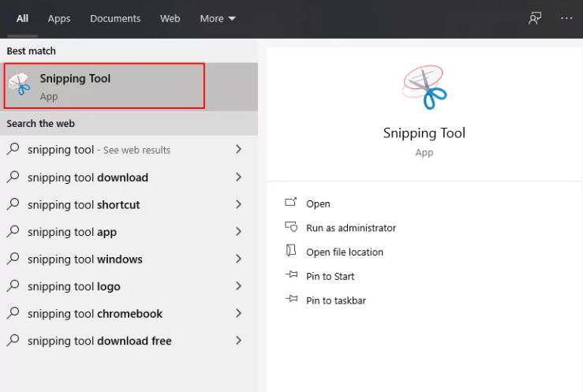Viewport: 583px width, 392px height.
Task: Switch to the Web tab
Action: [170, 19]
